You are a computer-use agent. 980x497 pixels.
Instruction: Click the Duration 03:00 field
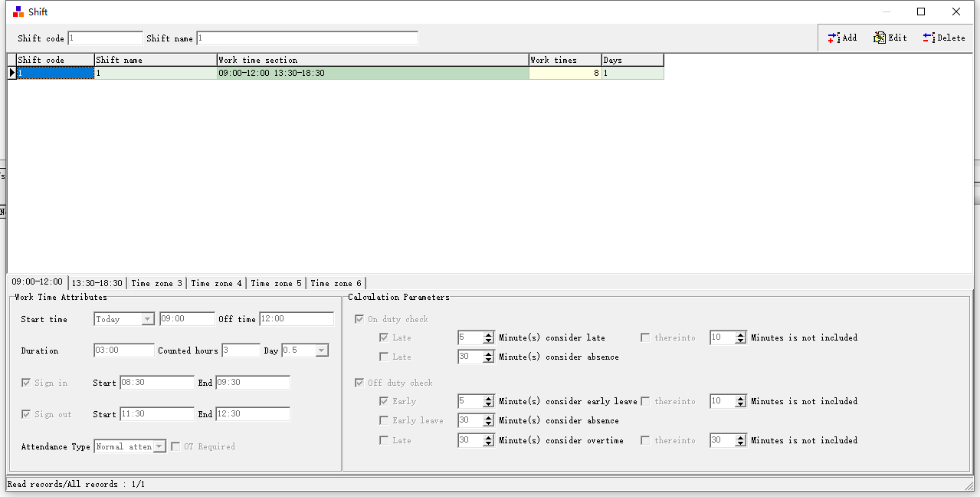coord(124,351)
